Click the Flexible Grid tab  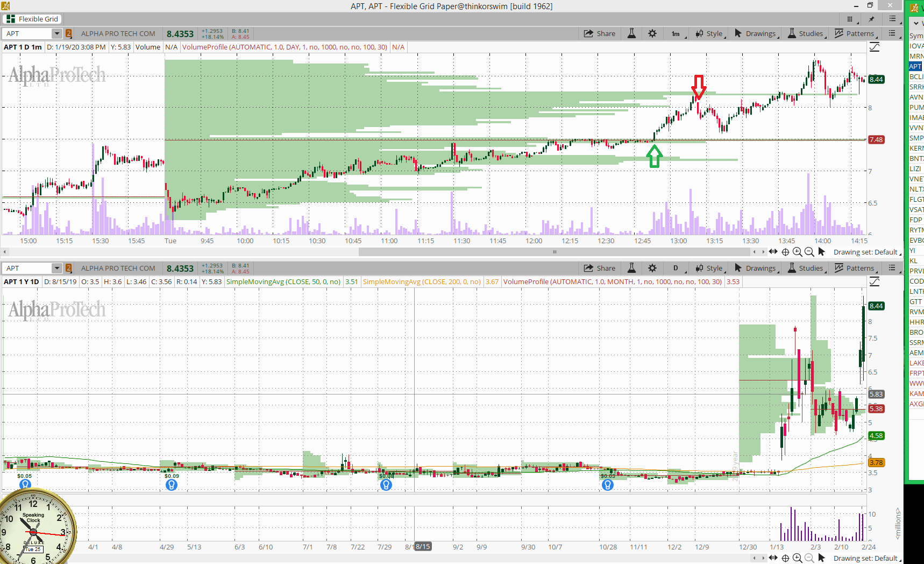[32, 19]
